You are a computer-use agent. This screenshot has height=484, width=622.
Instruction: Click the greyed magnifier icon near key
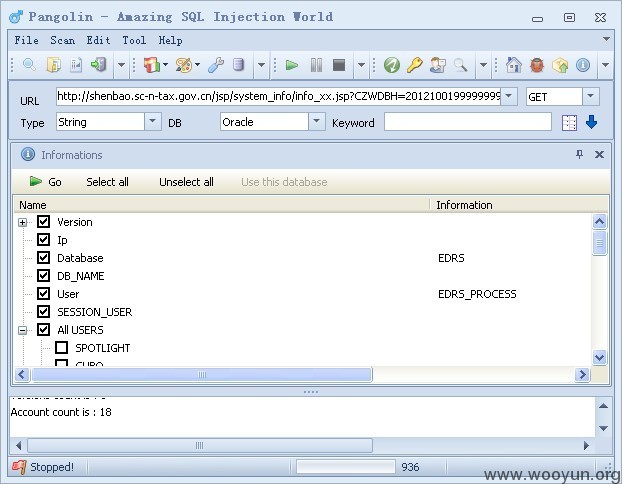(460, 65)
